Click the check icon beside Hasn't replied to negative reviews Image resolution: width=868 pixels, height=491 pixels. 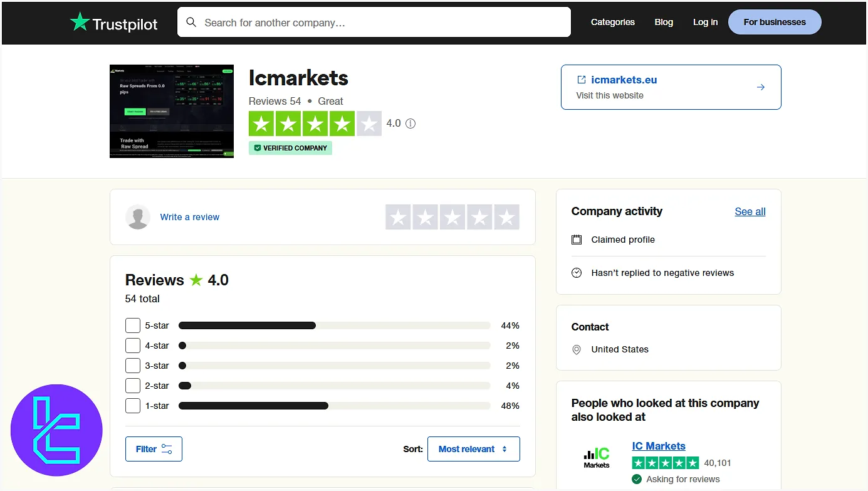577,273
